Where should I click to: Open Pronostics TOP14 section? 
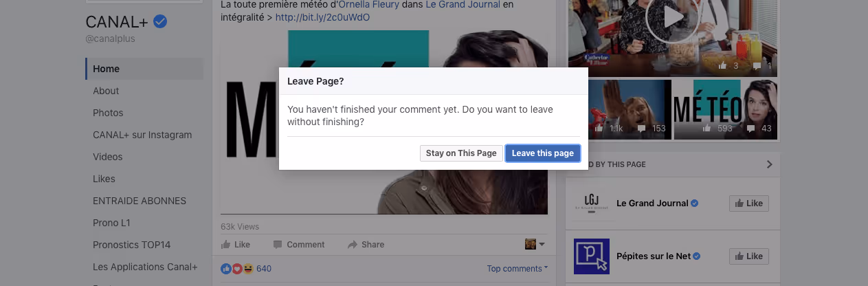coord(131,245)
